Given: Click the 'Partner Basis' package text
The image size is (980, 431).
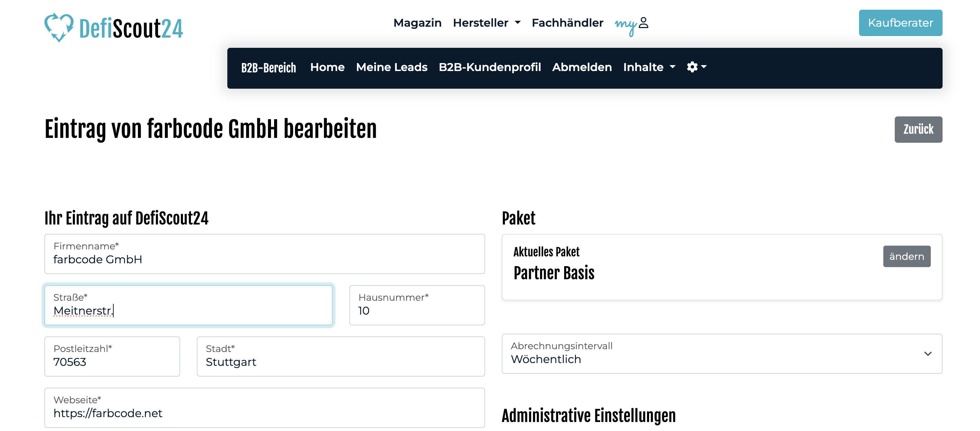Looking at the screenshot, I should coord(553,273).
